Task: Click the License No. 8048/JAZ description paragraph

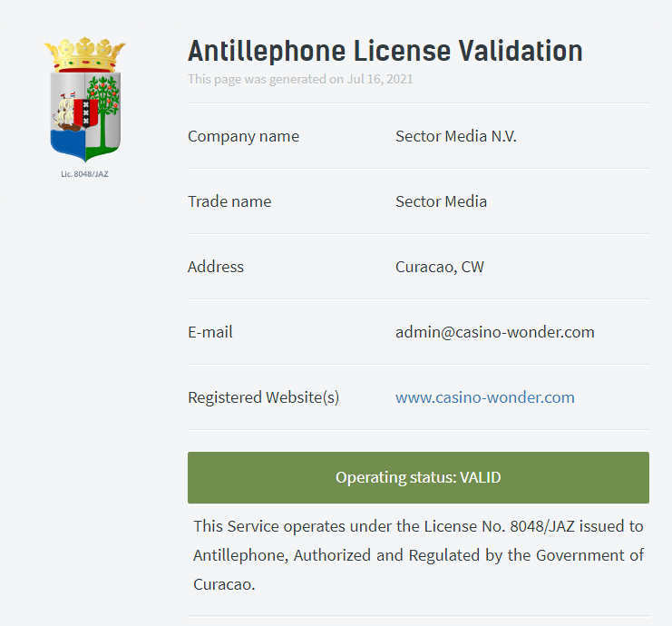Action: 418,555
